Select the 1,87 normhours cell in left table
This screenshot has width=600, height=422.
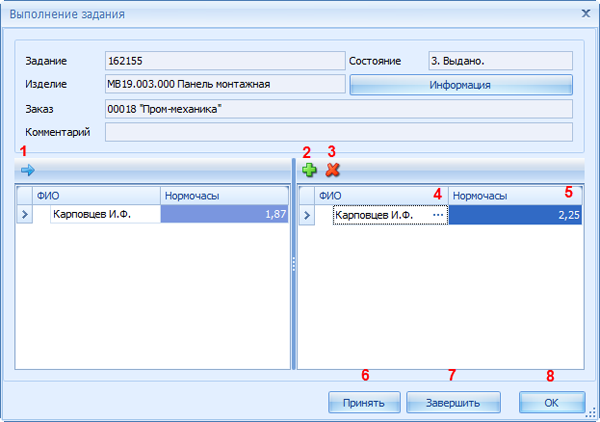click(224, 214)
